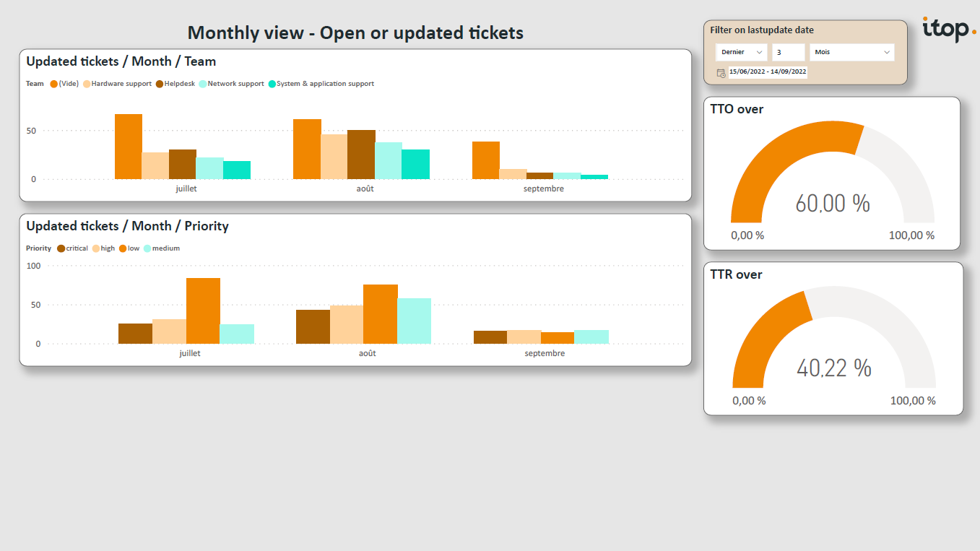Click the medium priority legend dot
Screen dimensions: 980x551
coord(147,248)
